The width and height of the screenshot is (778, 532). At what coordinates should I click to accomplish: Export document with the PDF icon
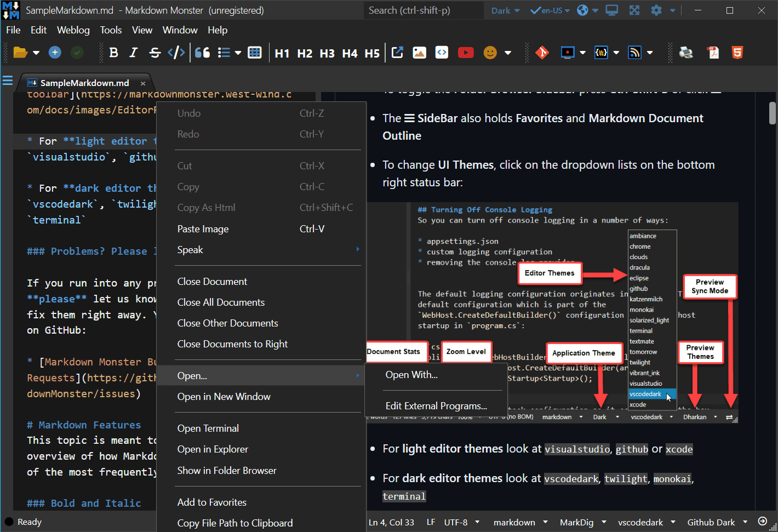click(x=713, y=53)
